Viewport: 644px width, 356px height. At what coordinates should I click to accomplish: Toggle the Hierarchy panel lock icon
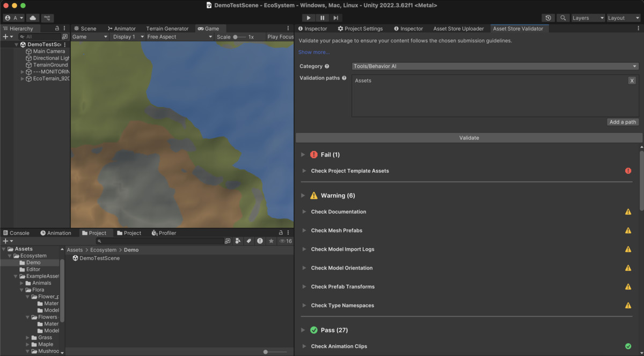[x=57, y=28]
